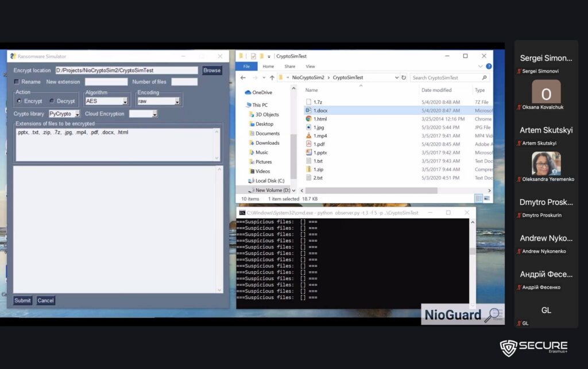Click the Browse button
Image resolution: width=588 pixels, height=369 pixels.
click(x=211, y=71)
